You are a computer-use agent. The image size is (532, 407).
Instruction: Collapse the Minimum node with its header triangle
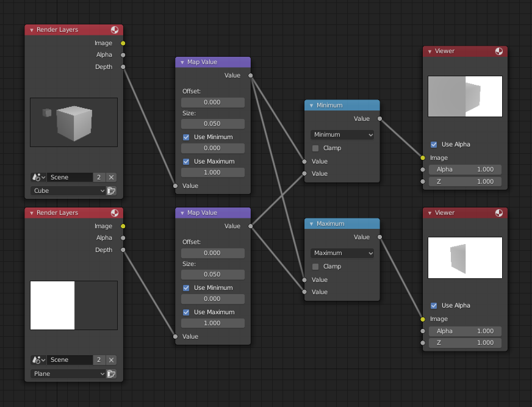[309, 105]
